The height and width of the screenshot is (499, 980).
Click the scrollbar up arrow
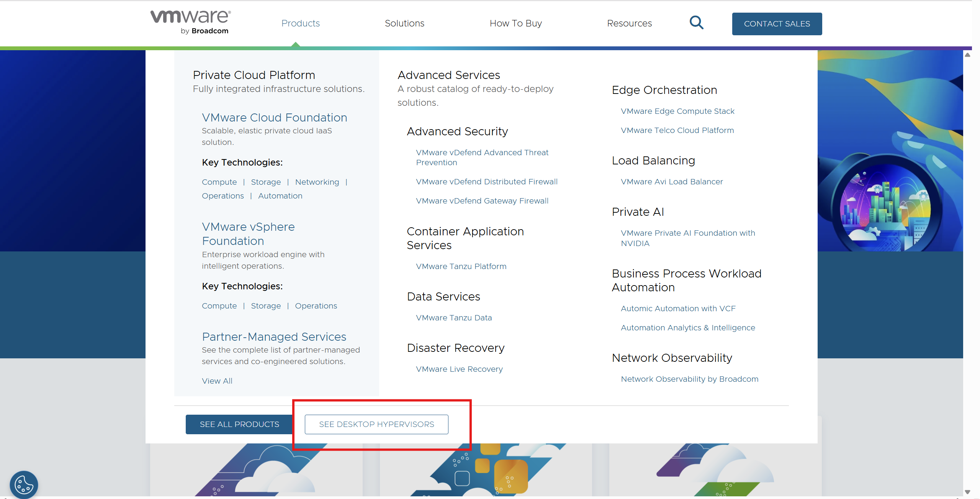tap(967, 55)
